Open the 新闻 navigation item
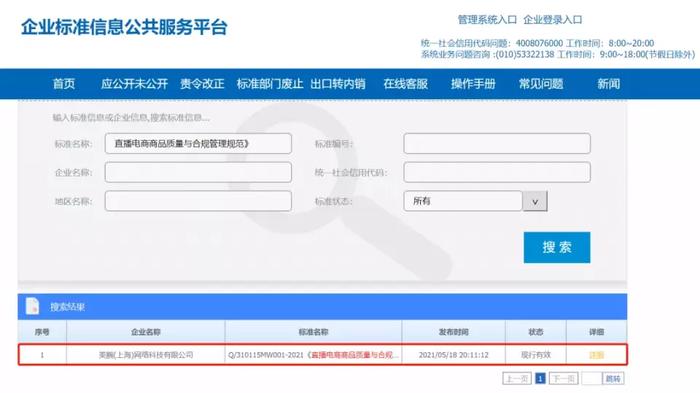Screen dimensions: 700x393 tap(608, 84)
